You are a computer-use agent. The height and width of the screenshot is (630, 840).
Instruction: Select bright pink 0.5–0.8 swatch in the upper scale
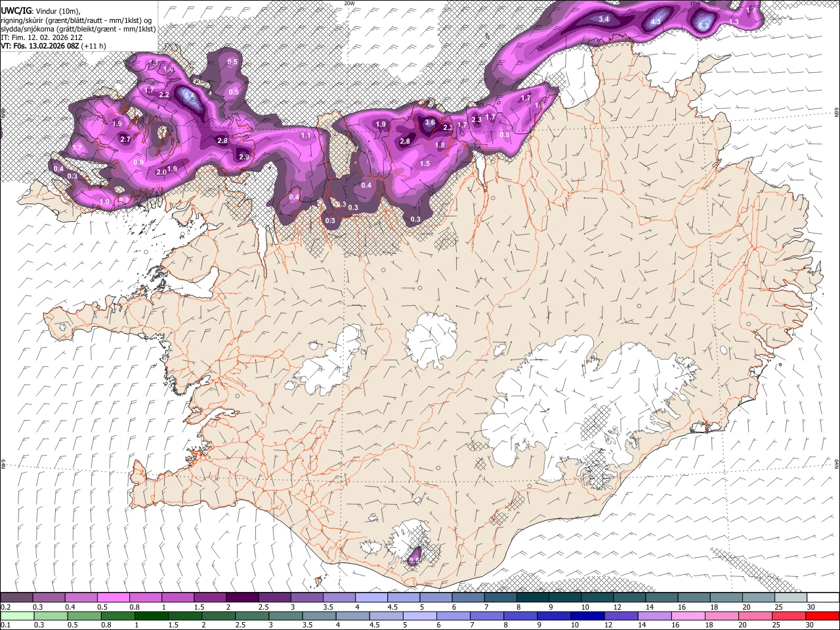click(x=113, y=597)
